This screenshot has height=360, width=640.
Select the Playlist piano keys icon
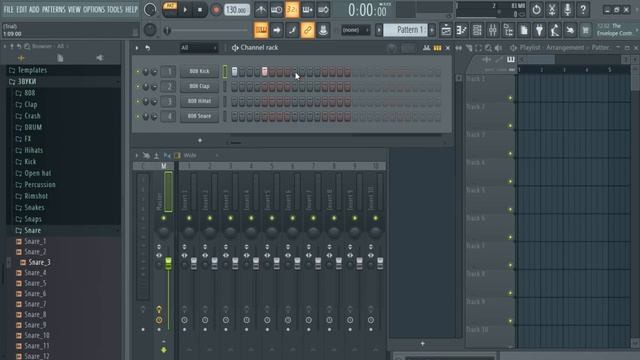511,60
